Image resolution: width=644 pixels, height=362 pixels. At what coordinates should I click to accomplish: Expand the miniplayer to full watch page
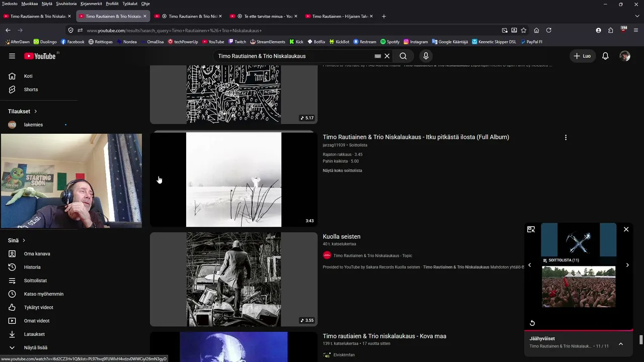tap(531, 229)
